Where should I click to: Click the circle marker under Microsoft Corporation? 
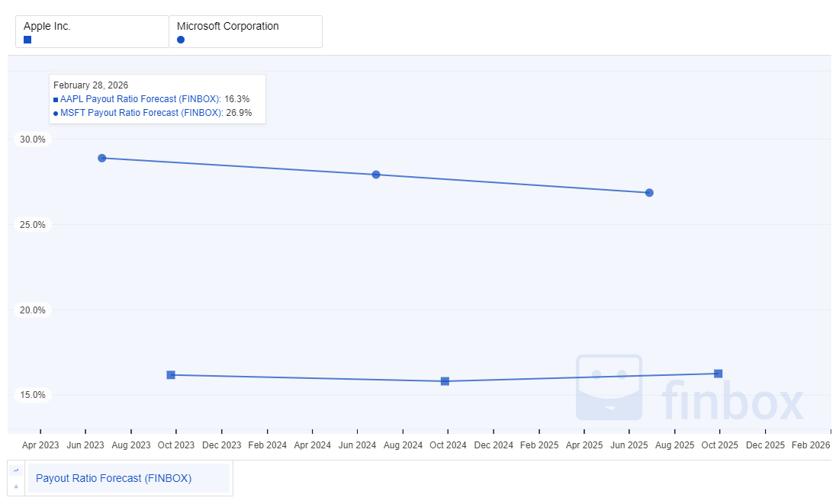[x=180, y=39]
